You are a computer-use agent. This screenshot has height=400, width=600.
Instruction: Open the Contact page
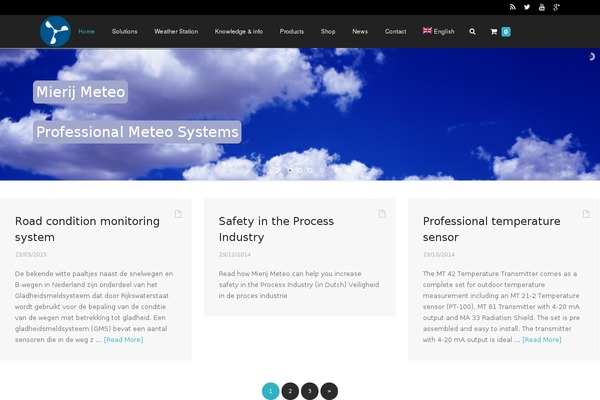click(x=396, y=31)
